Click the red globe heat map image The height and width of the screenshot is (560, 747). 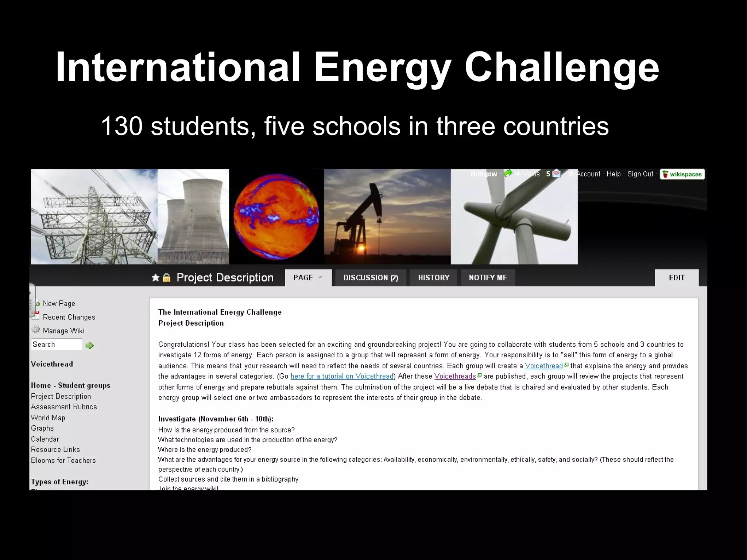(276, 217)
